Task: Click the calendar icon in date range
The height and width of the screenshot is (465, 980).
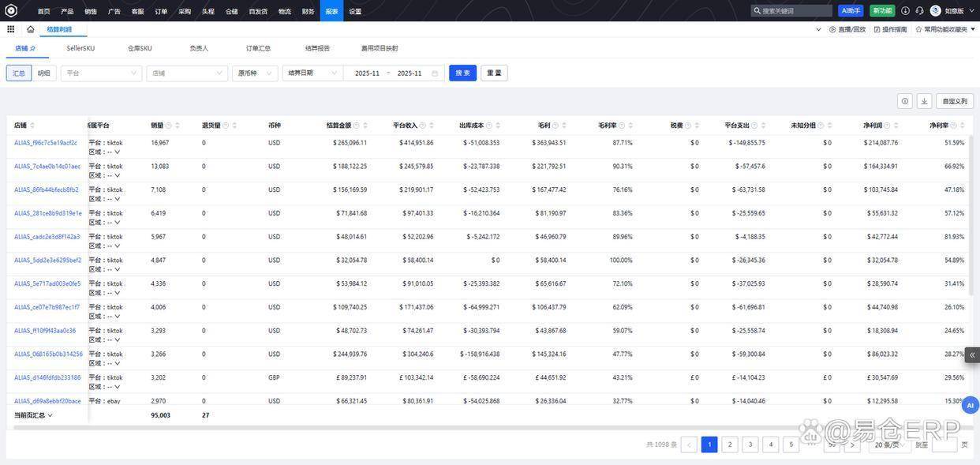Action: 435,73
